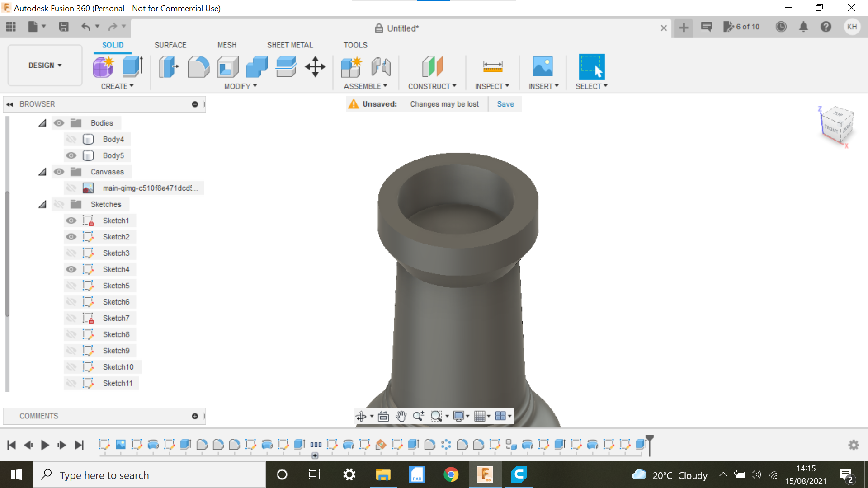
Task: Open the ASSEMBLE dropdown
Action: 365,86
